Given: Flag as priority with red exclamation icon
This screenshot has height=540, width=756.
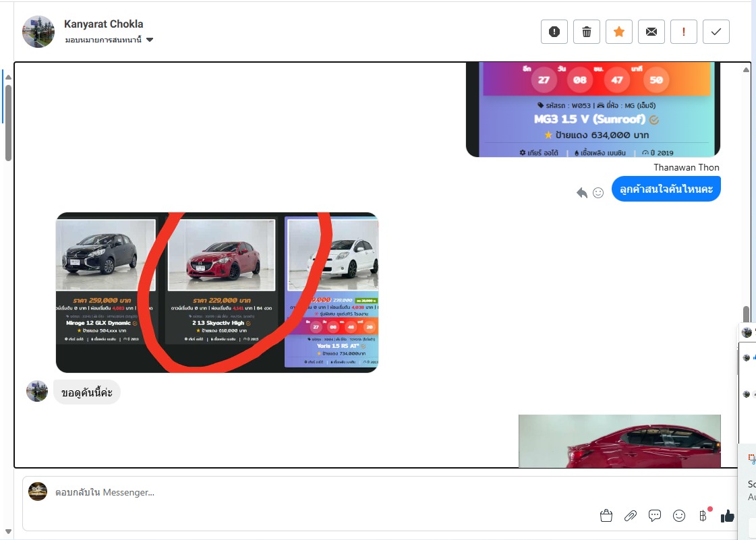Looking at the screenshot, I should pyautogui.click(x=683, y=32).
